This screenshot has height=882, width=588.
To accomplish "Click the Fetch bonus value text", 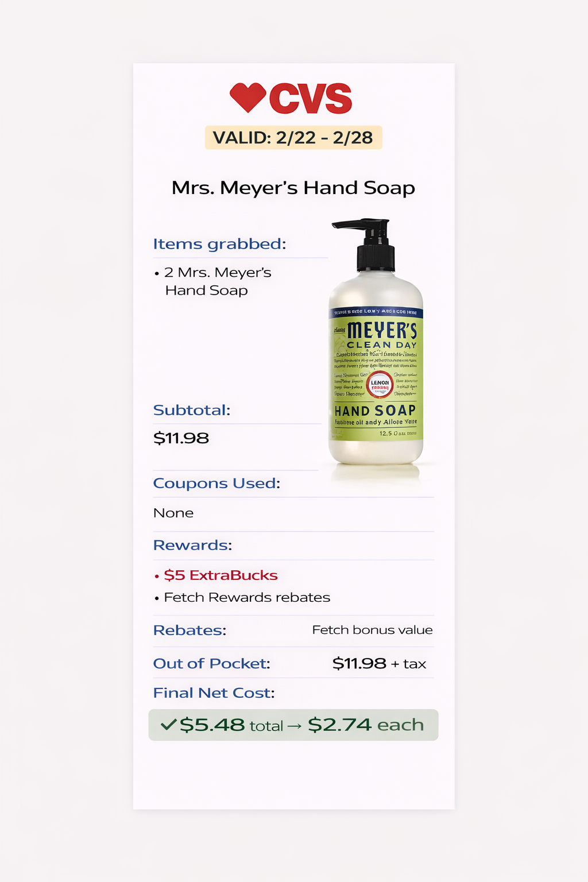I will click(372, 630).
